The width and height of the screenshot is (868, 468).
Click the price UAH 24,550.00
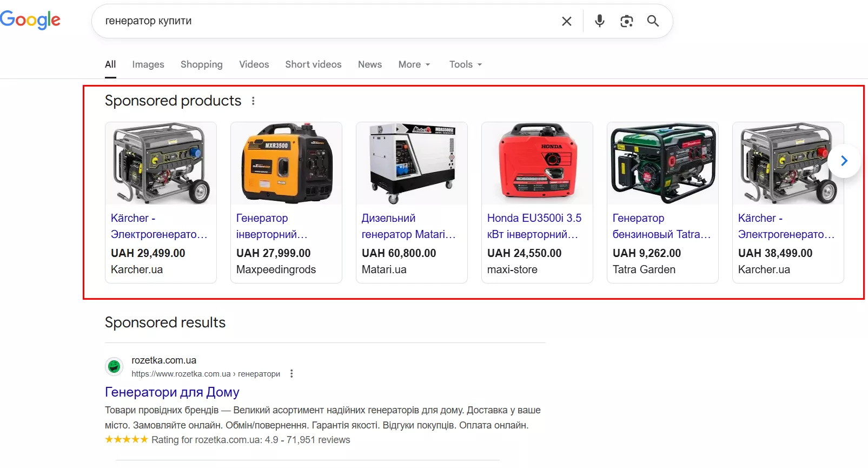pyautogui.click(x=525, y=253)
